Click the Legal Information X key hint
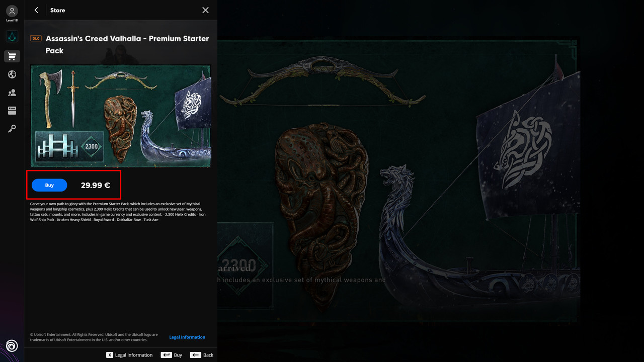Image resolution: width=644 pixels, height=362 pixels. 129,355
